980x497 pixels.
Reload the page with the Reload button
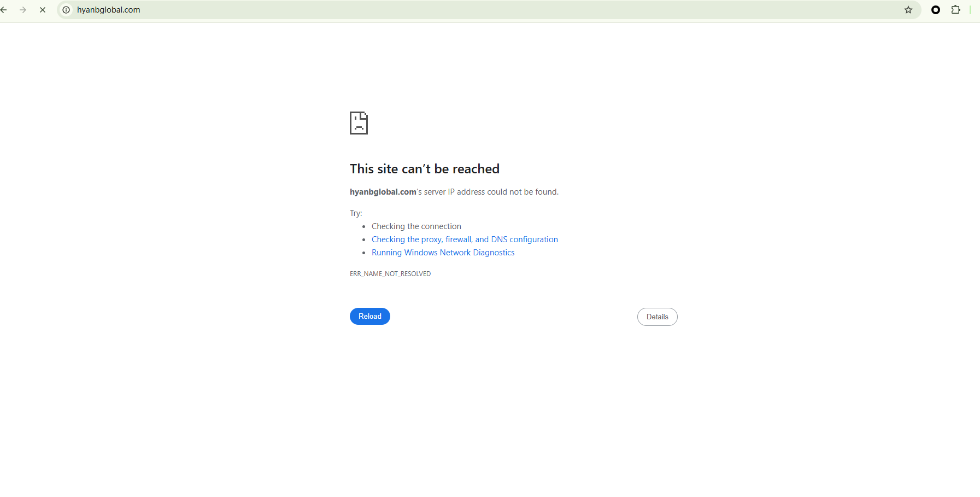[x=370, y=317]
